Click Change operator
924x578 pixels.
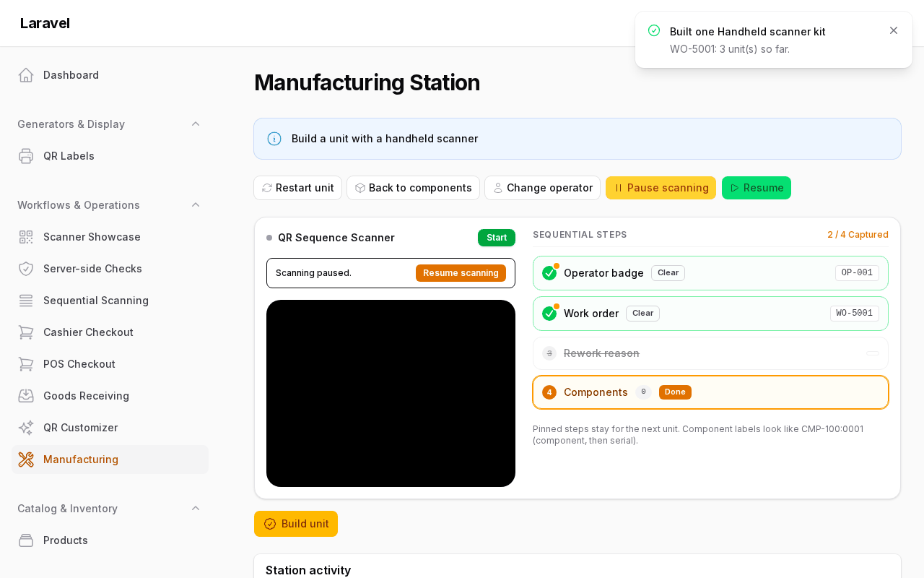pos(542,188)
